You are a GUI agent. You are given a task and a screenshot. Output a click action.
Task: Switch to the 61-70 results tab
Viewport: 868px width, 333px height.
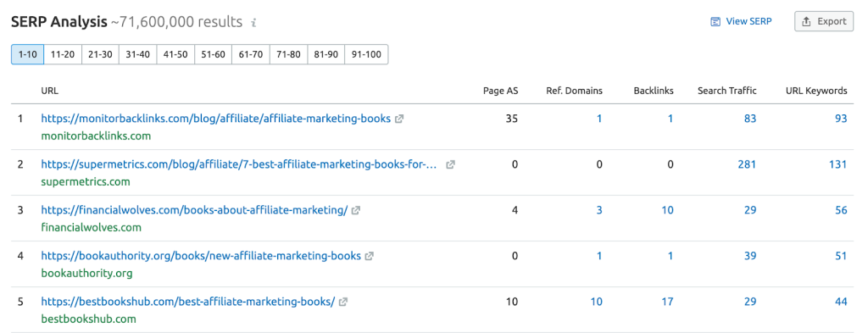tap(251, 55)
